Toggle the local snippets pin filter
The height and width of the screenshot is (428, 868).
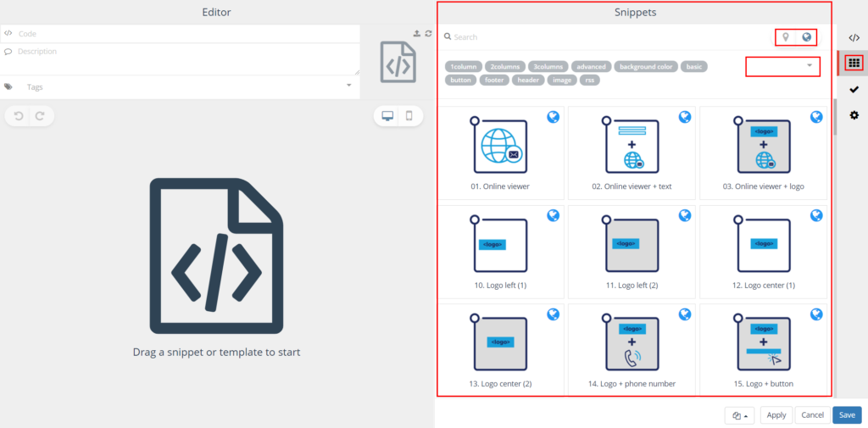tap(785, 37)
